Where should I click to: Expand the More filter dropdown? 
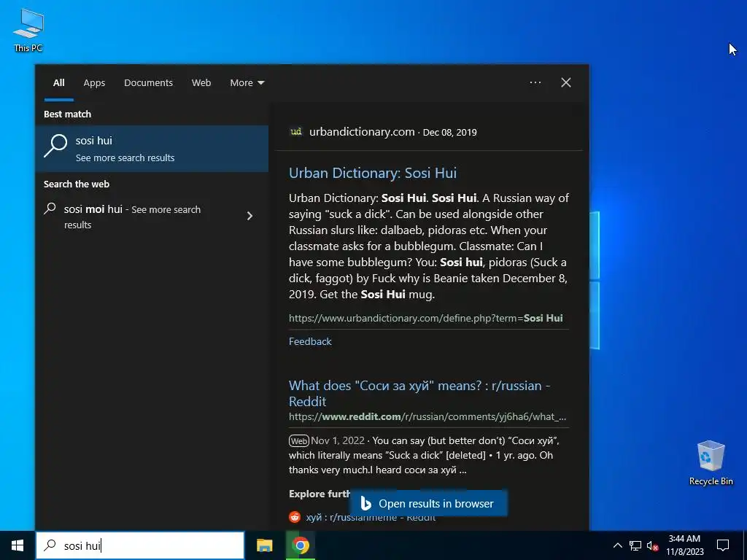click(x=247, y=83)
